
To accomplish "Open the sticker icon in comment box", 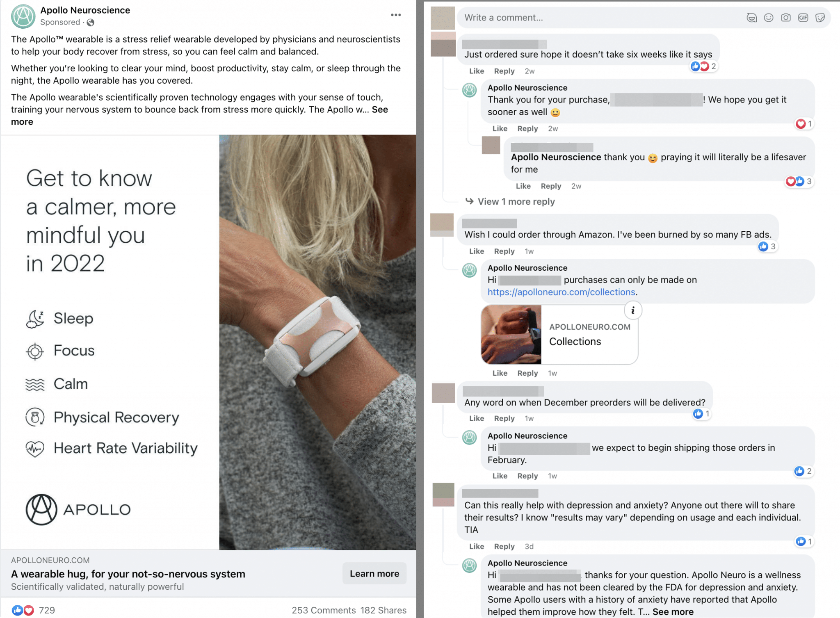I will [x=820, y=18].
